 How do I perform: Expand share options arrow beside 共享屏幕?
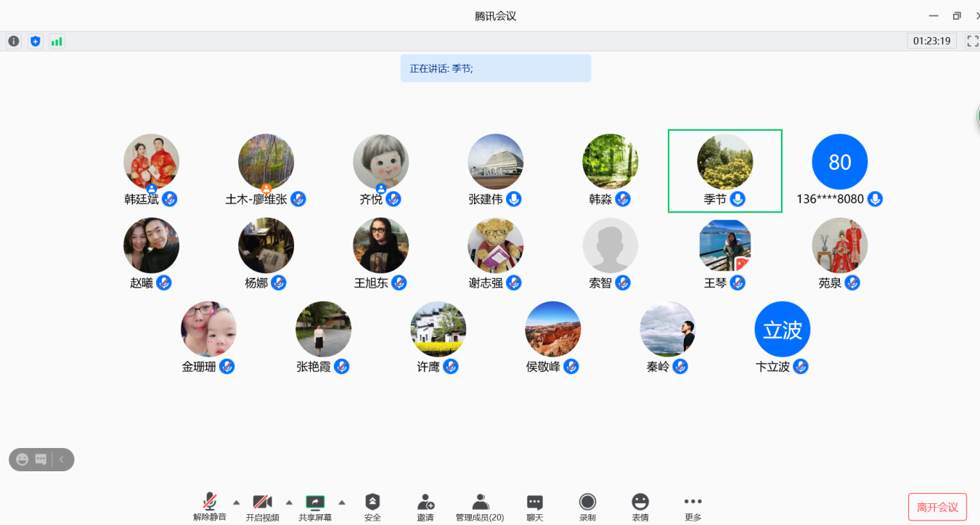(x=342, y=502)
